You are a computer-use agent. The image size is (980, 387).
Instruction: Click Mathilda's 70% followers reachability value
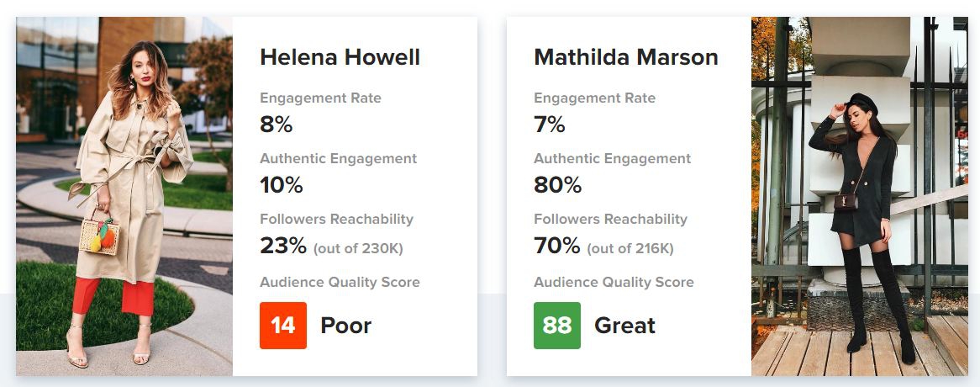[x=557, y=246]
